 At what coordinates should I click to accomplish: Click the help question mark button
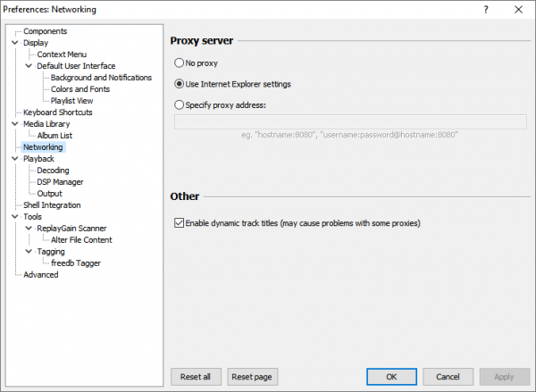coord(486,10)
